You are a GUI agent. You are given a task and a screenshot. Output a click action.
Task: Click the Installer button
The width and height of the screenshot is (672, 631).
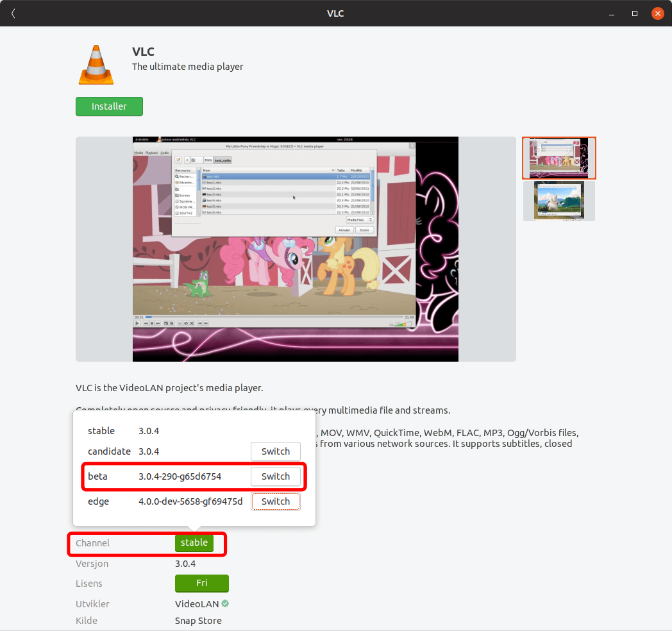(x=109, y=106)
